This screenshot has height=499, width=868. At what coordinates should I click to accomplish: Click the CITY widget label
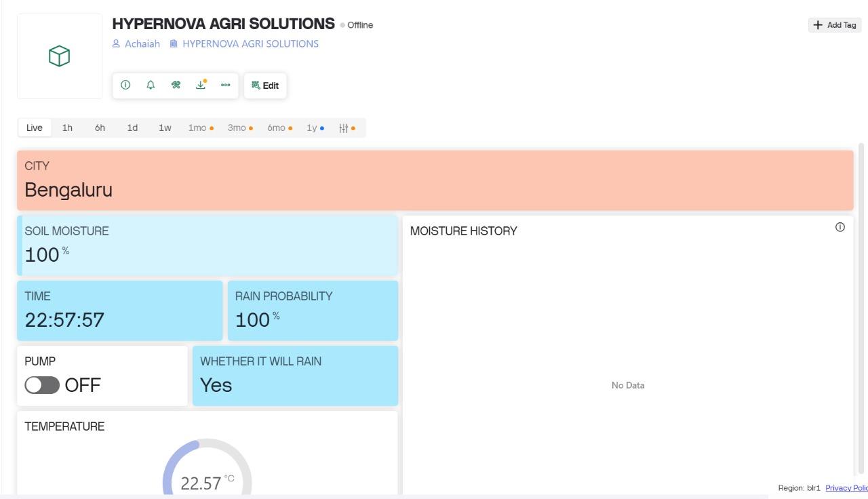pos(37,166)
